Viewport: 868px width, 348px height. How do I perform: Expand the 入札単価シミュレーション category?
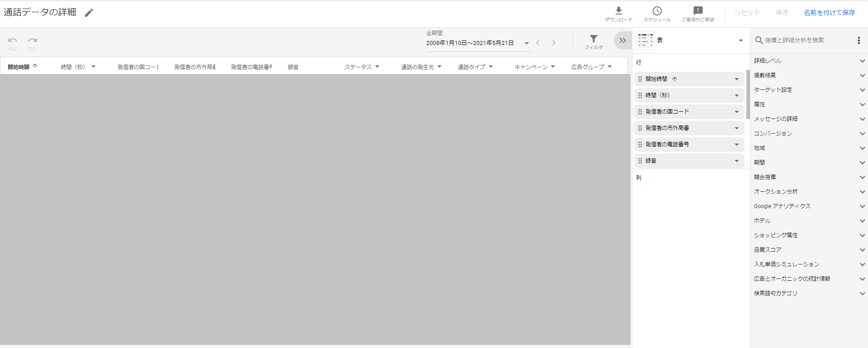[x=862, y=264]
